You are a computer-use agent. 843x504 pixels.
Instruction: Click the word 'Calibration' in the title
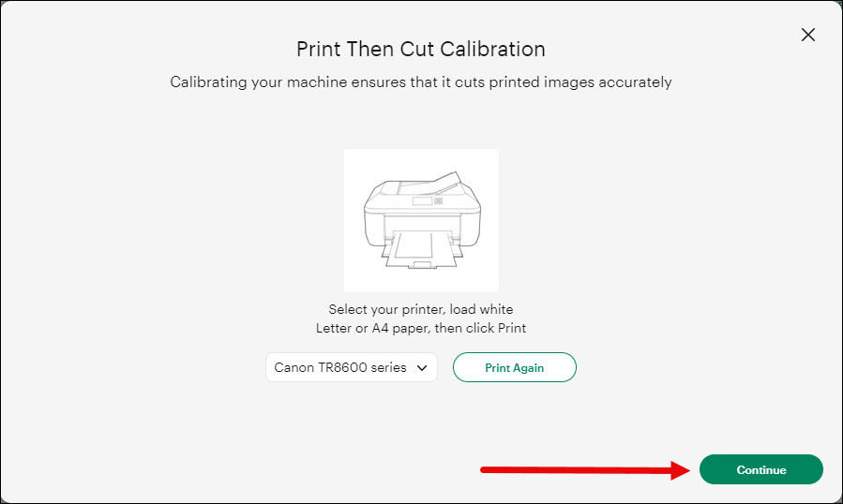[x=497, y=49]
